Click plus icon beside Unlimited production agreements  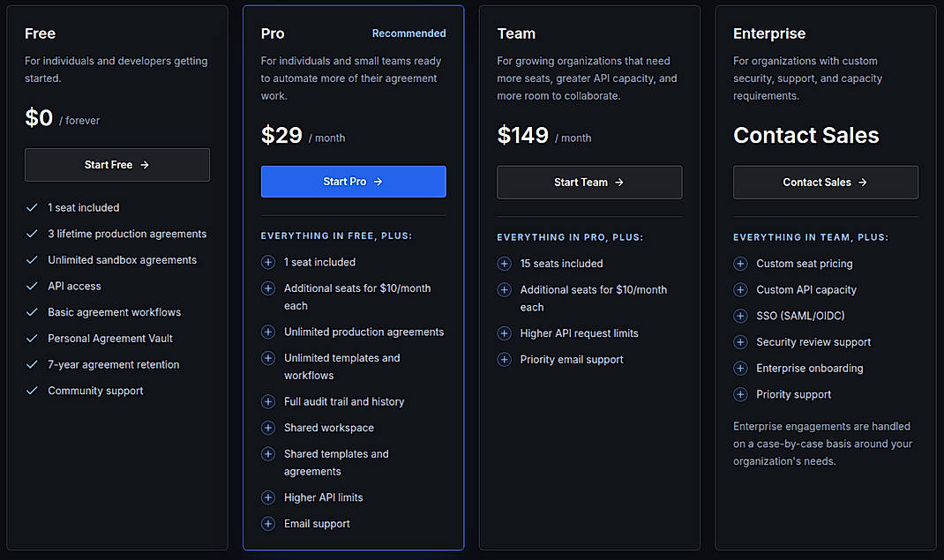[268, 332]
